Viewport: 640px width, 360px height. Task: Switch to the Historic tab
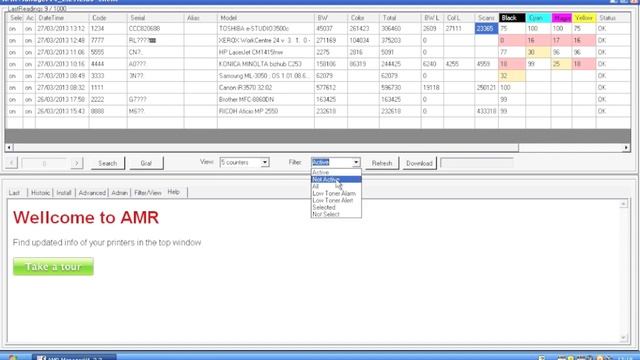(x=40, y=193)
